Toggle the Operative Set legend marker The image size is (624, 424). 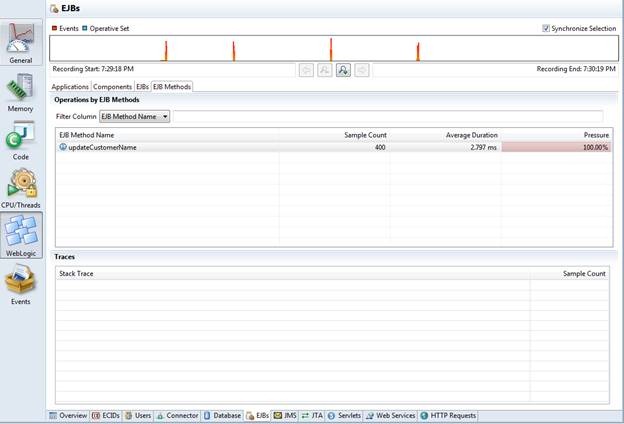click(x=84, y=28)
